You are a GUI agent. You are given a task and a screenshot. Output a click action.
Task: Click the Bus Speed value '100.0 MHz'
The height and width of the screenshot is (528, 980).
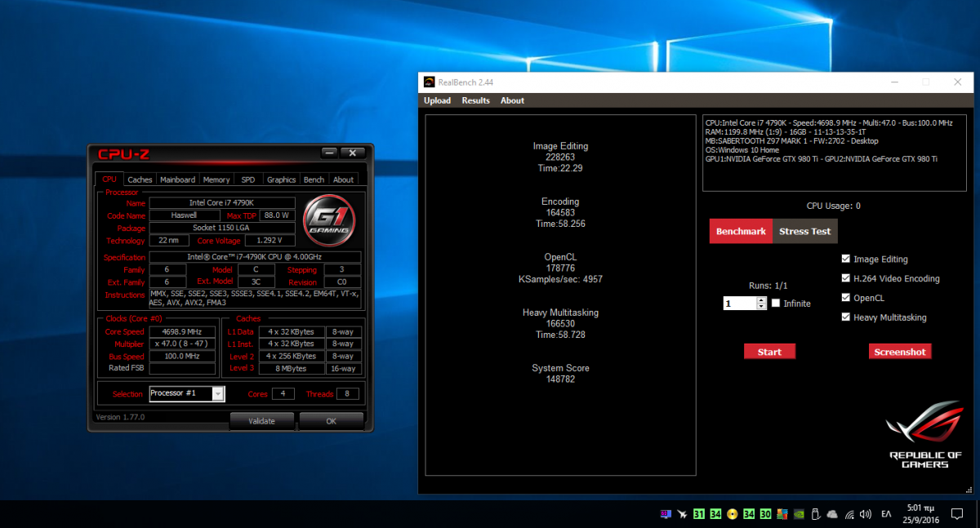(x=181, y=357)
